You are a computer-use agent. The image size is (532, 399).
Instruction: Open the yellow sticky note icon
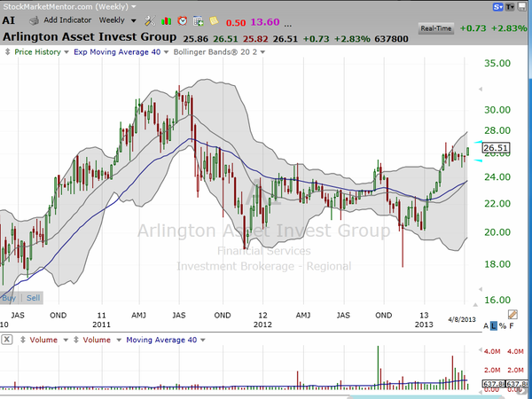pyautogui.click(x=214, y=20)
